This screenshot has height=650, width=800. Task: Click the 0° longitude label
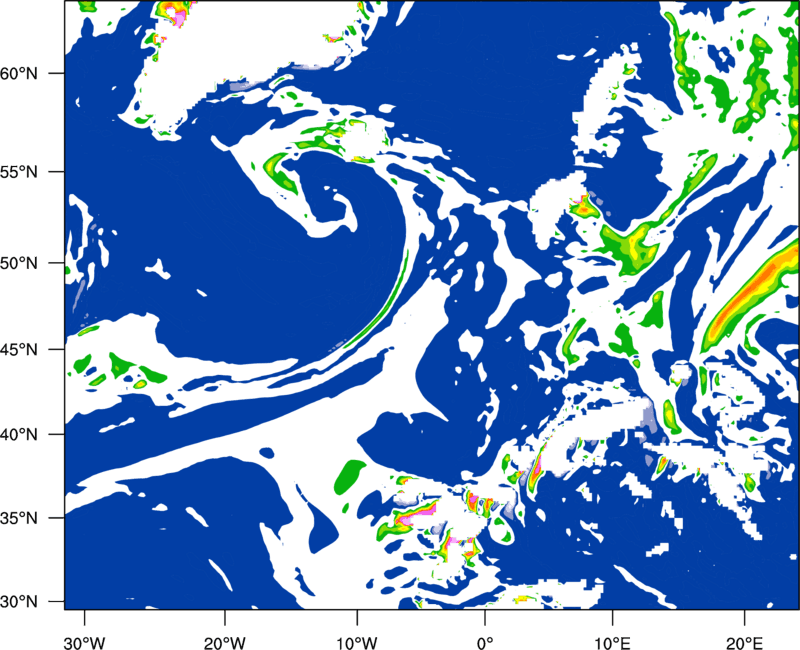tap(485, 643)
